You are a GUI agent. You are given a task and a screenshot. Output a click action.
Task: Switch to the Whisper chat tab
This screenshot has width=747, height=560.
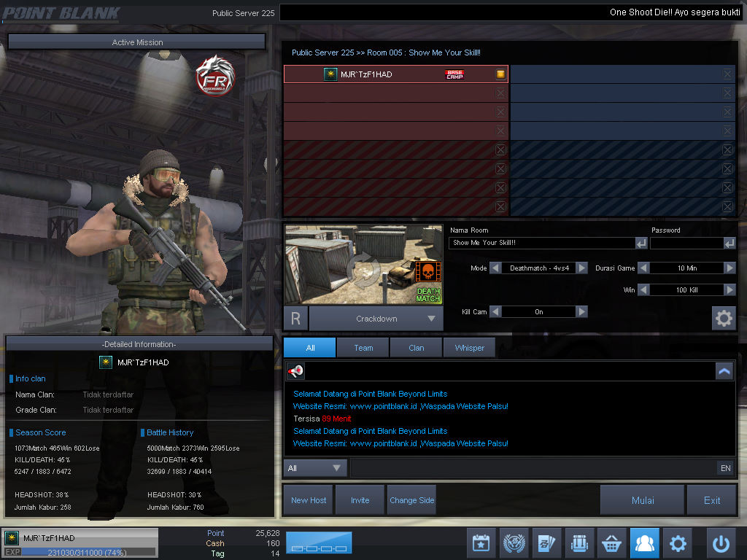[x=469, y=348]
